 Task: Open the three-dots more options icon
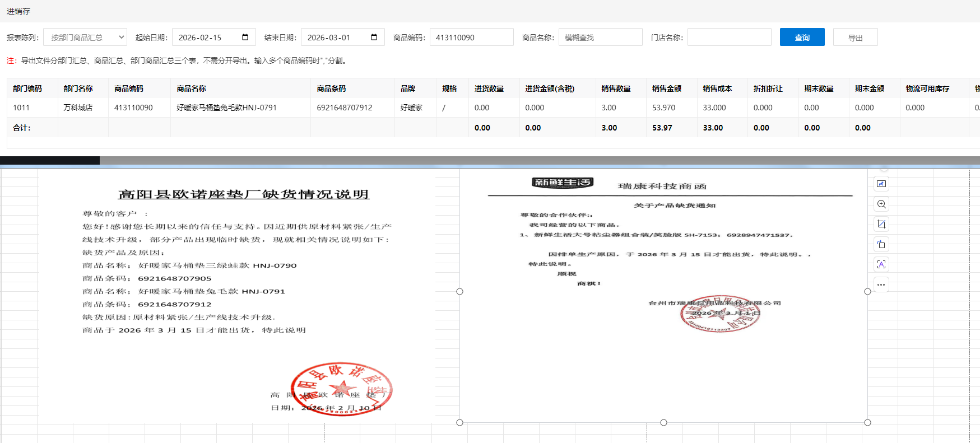click(881, 285)
